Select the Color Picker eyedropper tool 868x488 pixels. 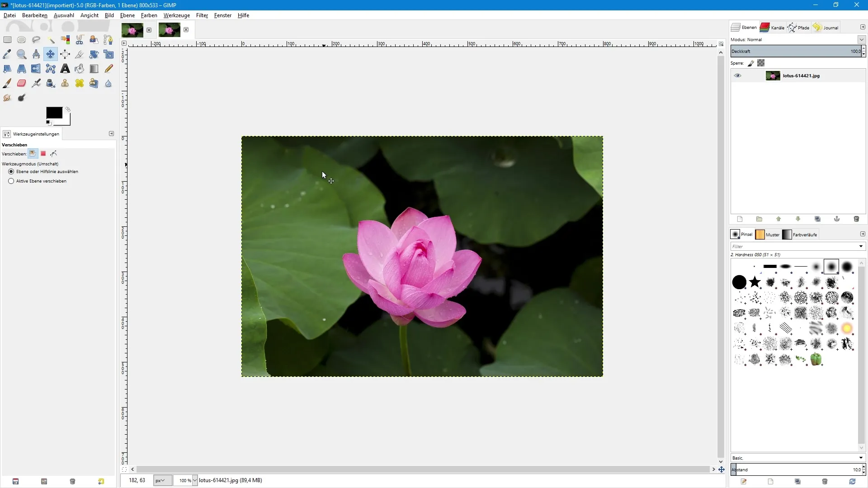click(x=7, y=54)
